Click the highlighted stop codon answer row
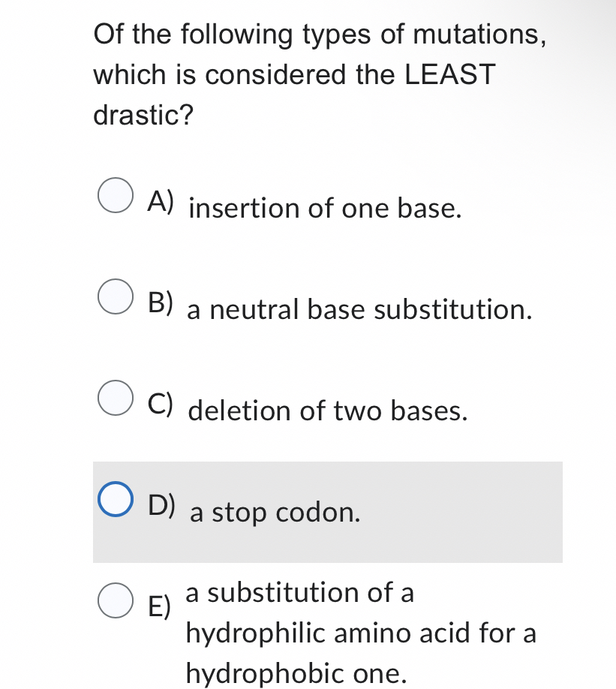The image size is (616, 689). click(x=327, y=512)
